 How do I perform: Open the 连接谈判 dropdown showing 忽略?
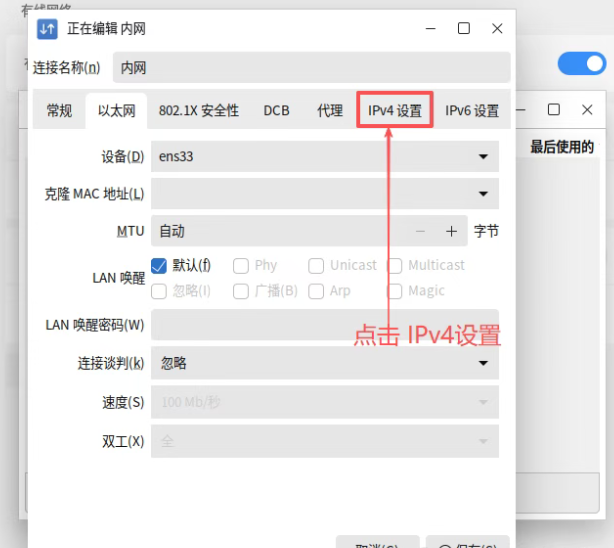[x=324, y=363]
